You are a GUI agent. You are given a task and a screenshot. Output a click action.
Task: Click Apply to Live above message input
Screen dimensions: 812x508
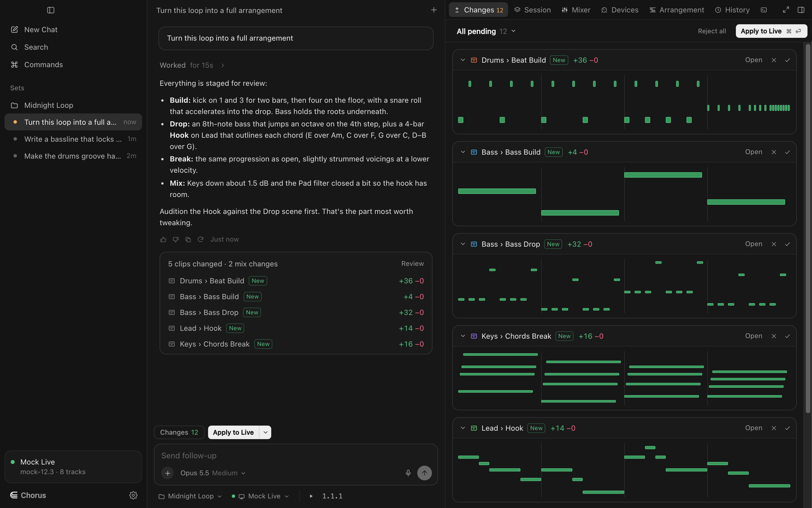[x=233, y=432]
